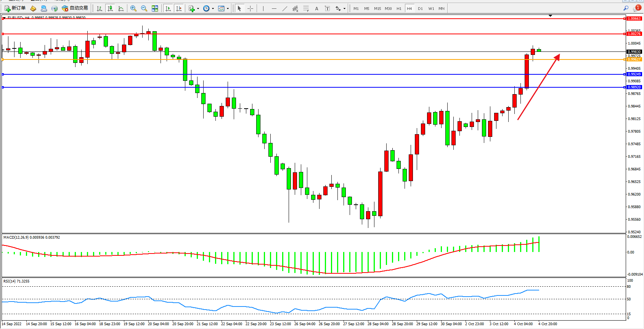Switch to the D1 timeframe
The height and width of the screenshot is (329, 644).
point(420,8)
